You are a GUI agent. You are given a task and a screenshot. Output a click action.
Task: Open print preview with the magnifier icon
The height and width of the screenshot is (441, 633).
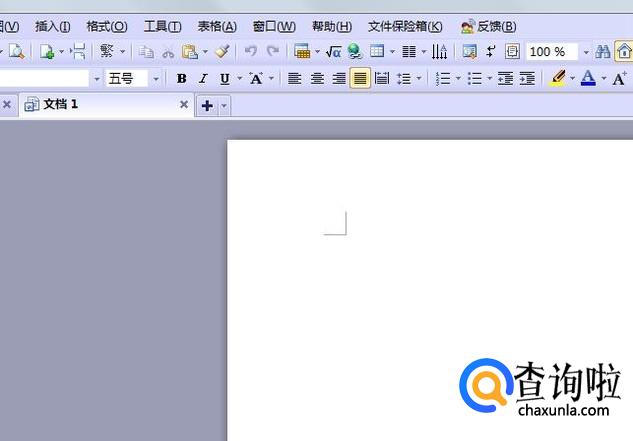(17, 52)
